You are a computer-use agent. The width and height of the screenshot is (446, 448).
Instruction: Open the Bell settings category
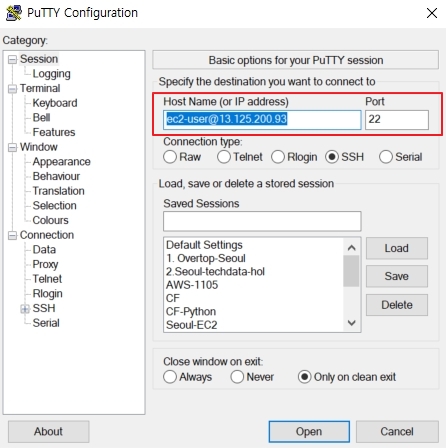(41, 118)
